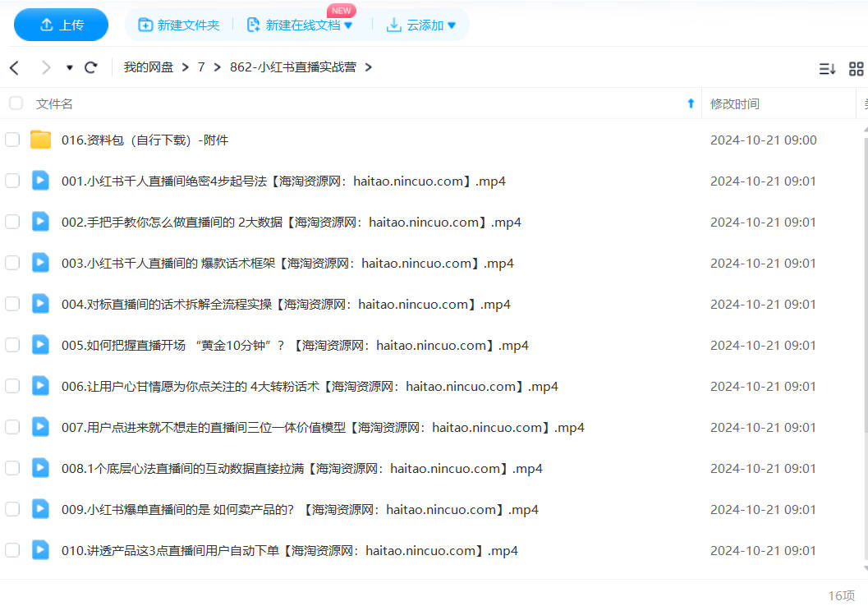Check the box for file 004
868x606 pixels.
pyautogui.click(x=12, y=303)
